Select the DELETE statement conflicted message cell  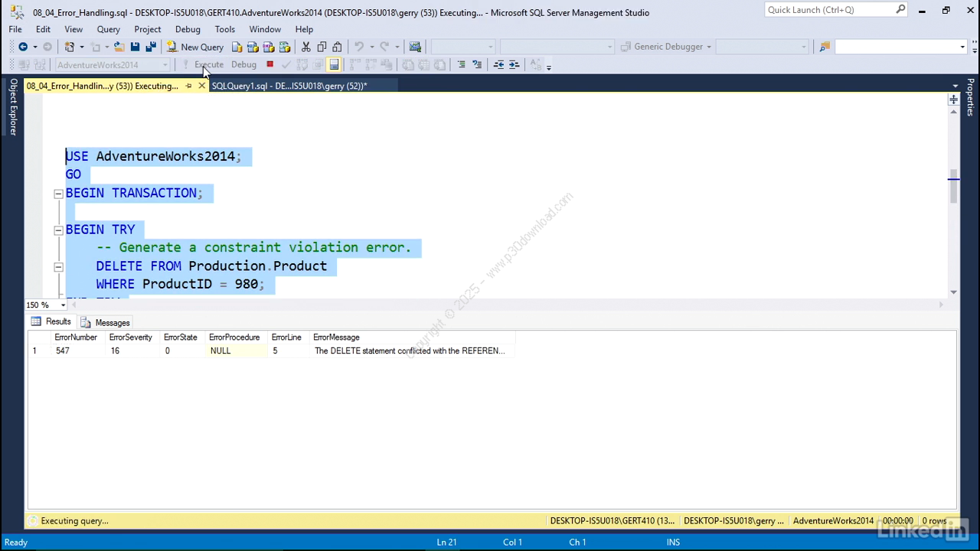coord(412,350)
